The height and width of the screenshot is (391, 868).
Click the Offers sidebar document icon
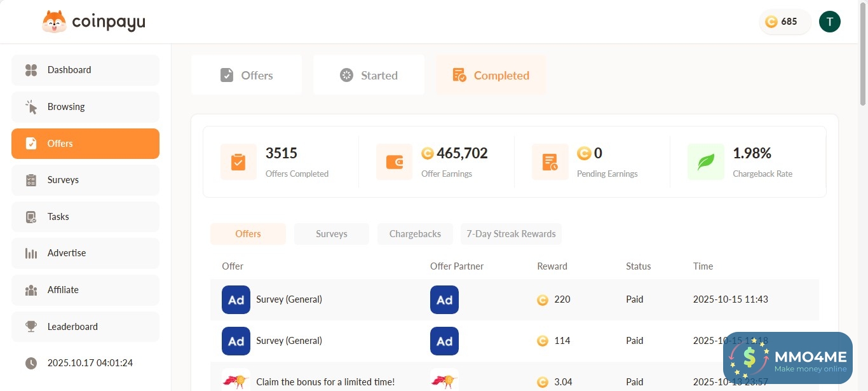pos(31,144)
